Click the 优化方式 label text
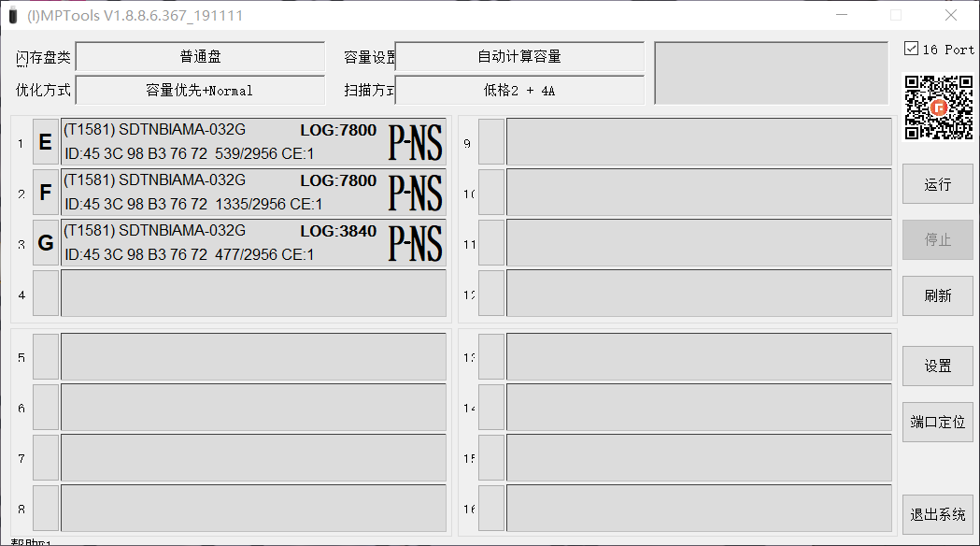Screen dimensions: 980x546 coord(43,90)
